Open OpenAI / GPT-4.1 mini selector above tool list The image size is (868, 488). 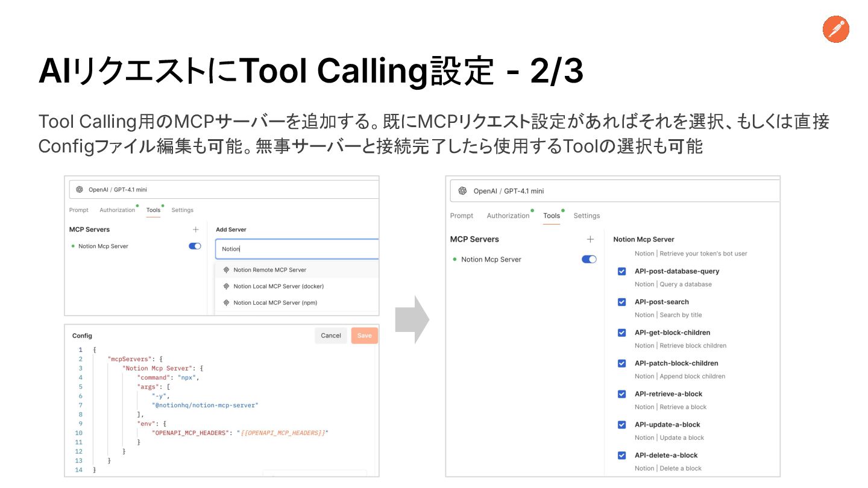click(x=615, y=191)
